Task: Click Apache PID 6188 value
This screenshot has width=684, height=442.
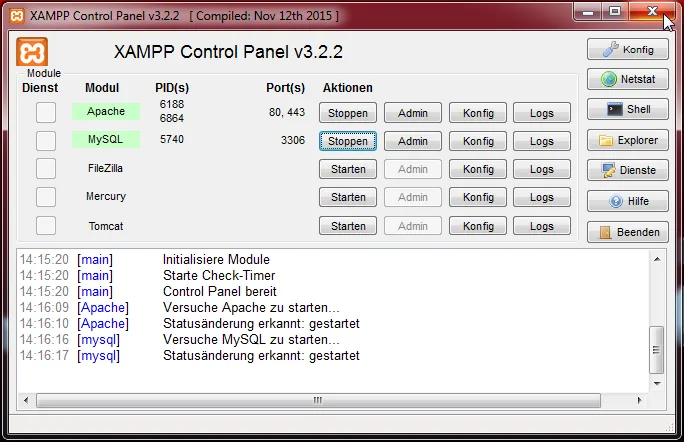Action: click(x=172, y=104)
